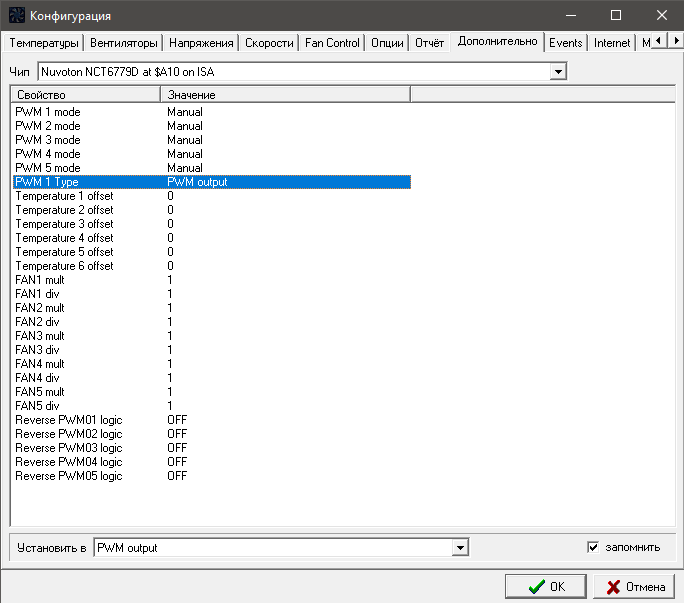The width and height of the screenshot is (684, 603).
Task: Select Temperature 1 offset row
Action: coord(212,196)
